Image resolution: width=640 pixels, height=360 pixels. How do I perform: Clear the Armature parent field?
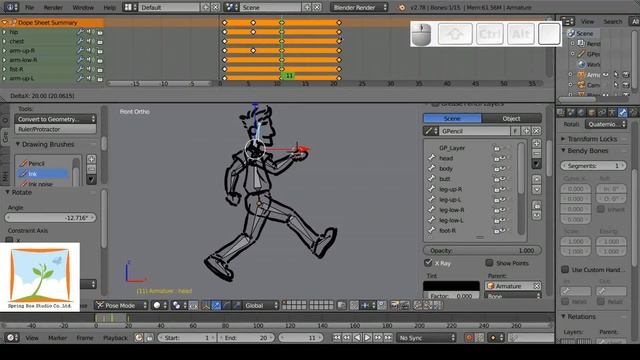537,286
